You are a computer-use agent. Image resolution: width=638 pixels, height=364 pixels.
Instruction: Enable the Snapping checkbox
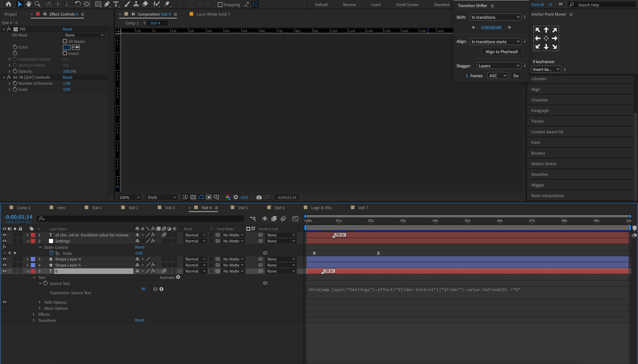[220, 4]
